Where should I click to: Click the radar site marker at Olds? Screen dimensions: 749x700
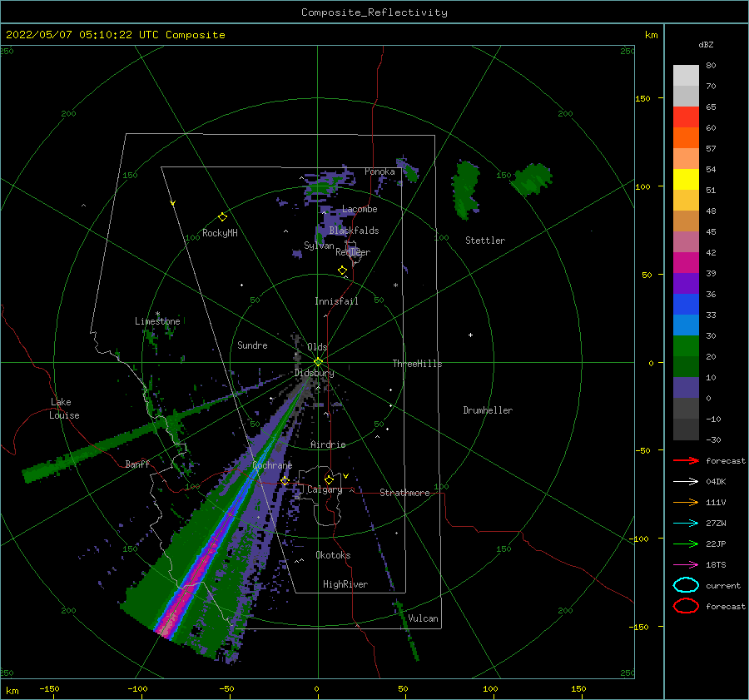[318, 362]
